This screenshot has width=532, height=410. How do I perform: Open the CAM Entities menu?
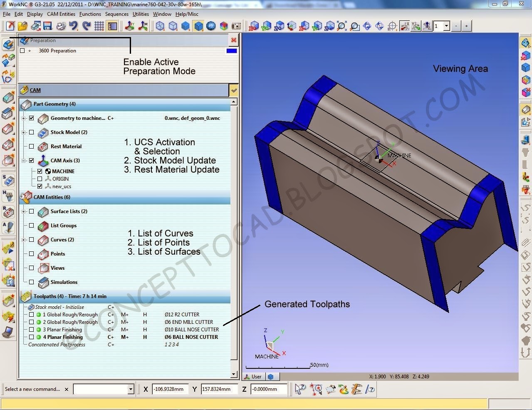click(x=61, y=14)
